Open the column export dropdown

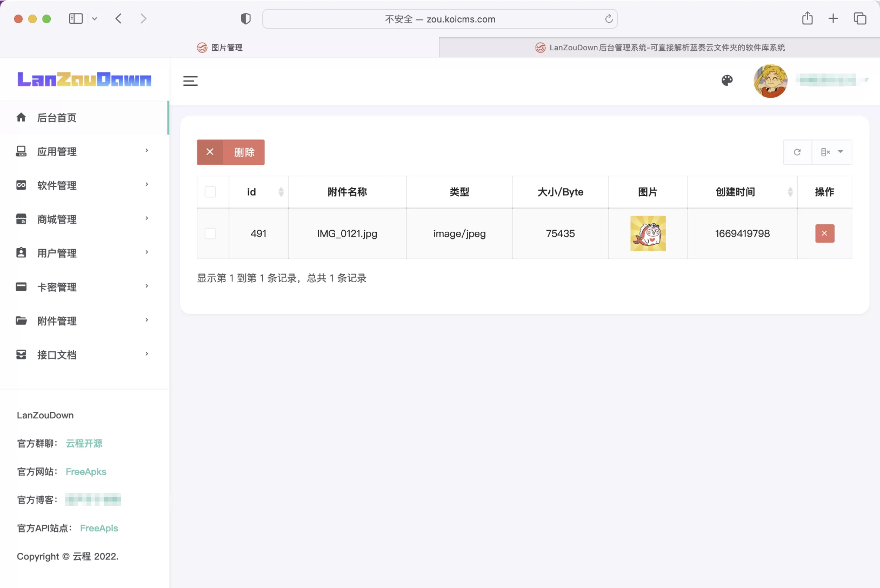[832, 152]
